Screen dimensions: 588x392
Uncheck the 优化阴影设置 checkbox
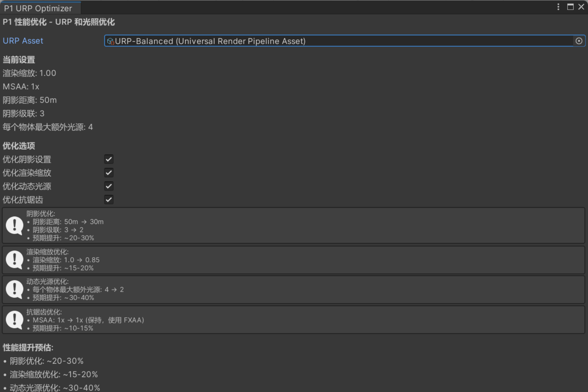[109, 159]
